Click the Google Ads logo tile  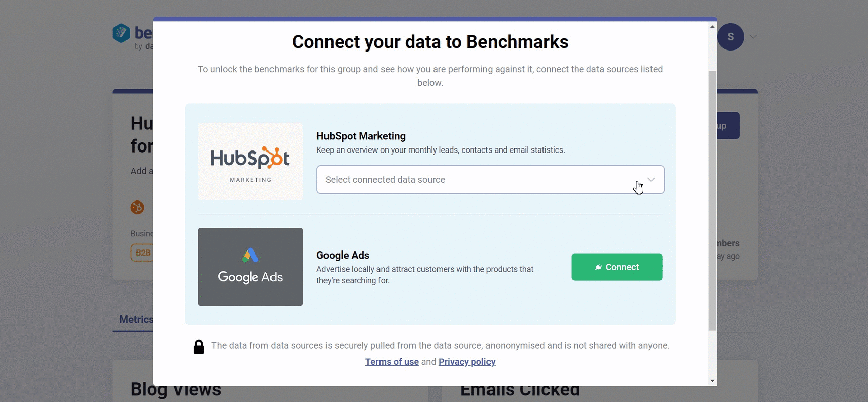tap(250, 267)
